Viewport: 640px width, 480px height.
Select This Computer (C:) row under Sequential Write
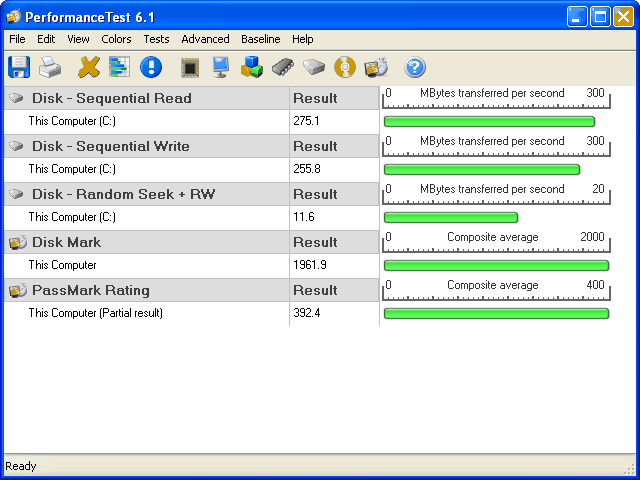click(147, 169)
